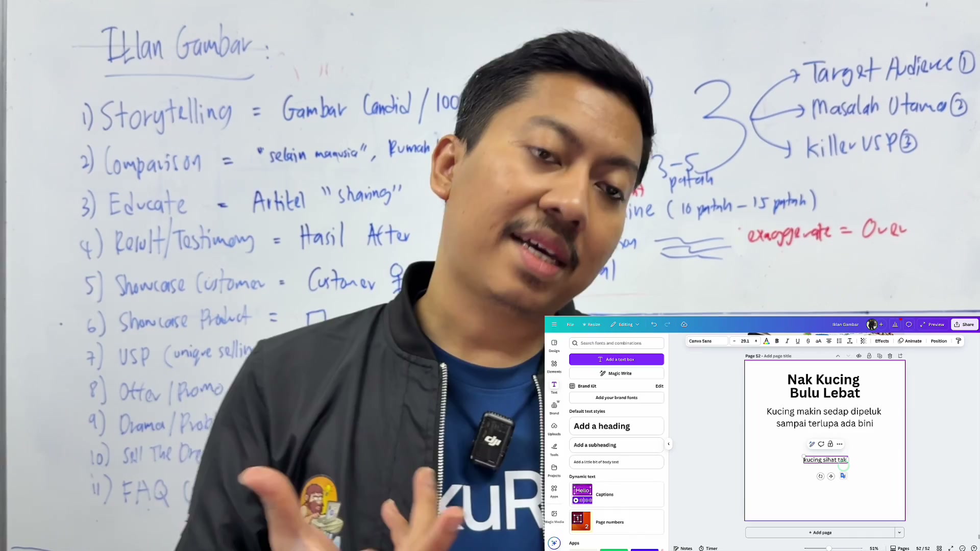The image size is (980, 551).
Task: Open the text color picker
Action: pos(766,341)
